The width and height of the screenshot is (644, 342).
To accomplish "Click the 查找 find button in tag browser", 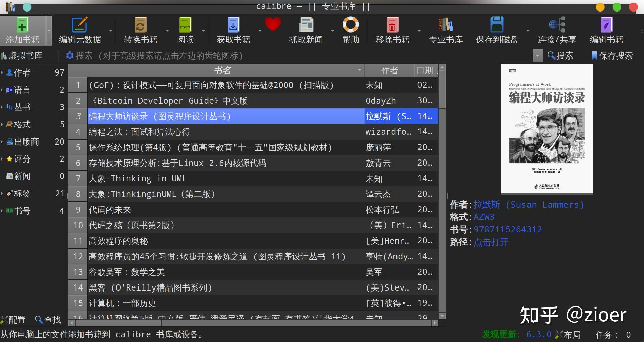I will pos(48,320).
